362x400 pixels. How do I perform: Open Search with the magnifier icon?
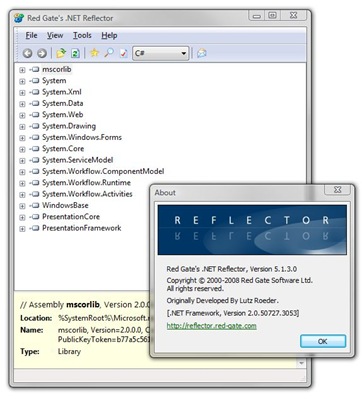tap(109, 53)
